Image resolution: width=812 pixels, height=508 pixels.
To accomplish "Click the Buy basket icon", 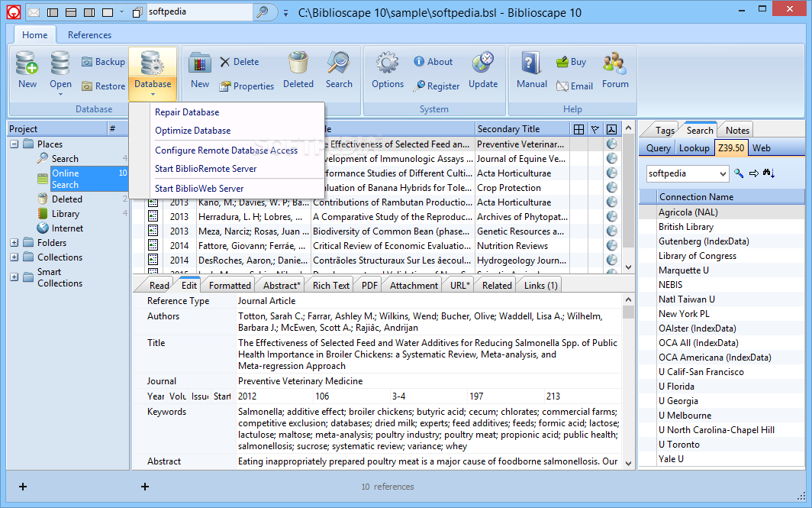I will point(562,62).
